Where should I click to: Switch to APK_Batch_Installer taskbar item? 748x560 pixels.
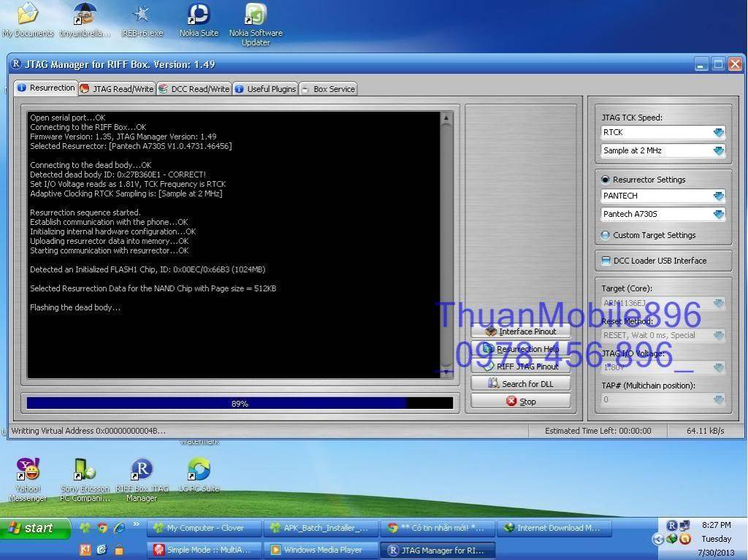[321, 528]
